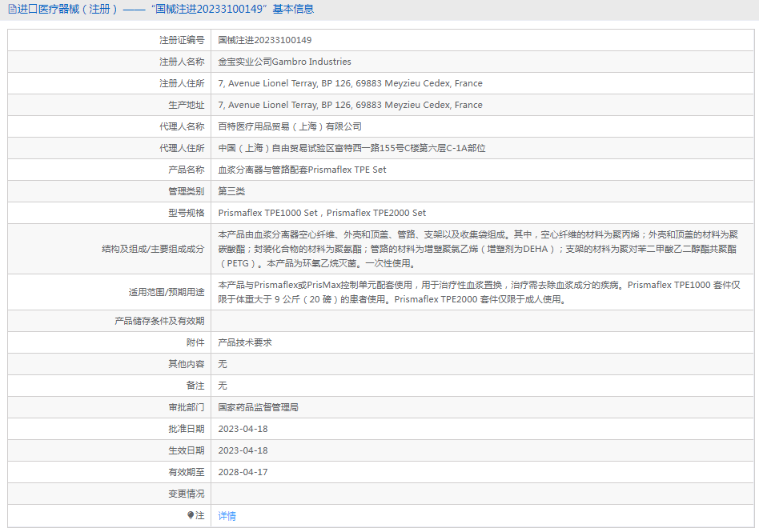Click the structure description paragraph starting 本产品由血浆分离器

tap(478, 249)
